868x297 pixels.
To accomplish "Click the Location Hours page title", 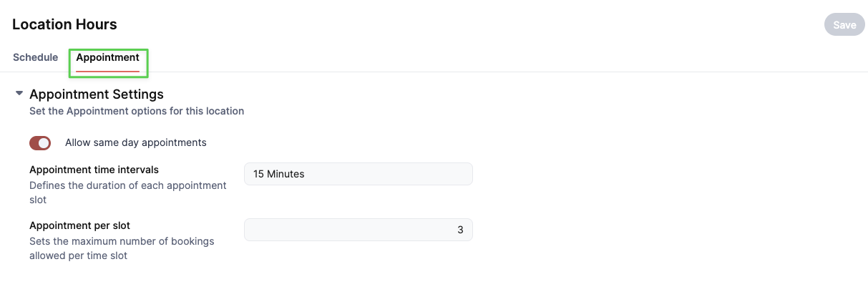I will (64, 24).
